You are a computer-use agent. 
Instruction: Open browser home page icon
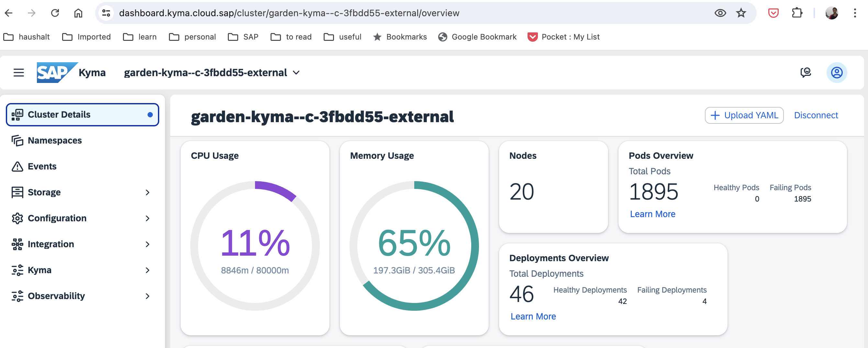pos(78,13)
